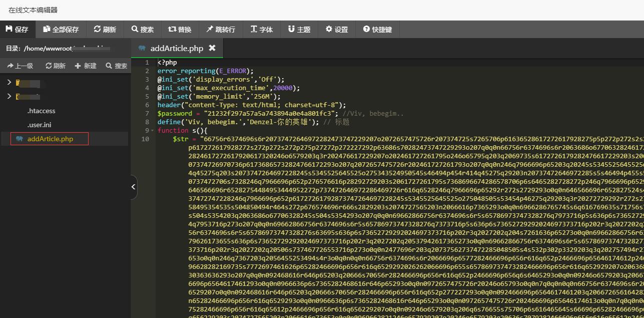Select the second folder icon in the file tree
Screen dimensions: 644x318
pos(19,97)
